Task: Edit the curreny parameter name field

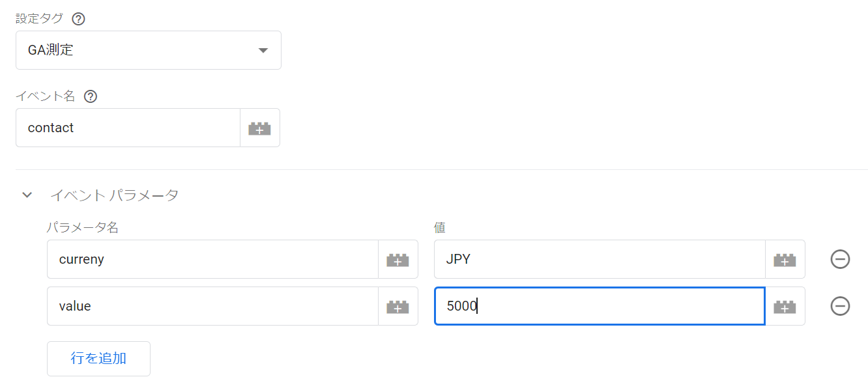Action: (212, 259)
